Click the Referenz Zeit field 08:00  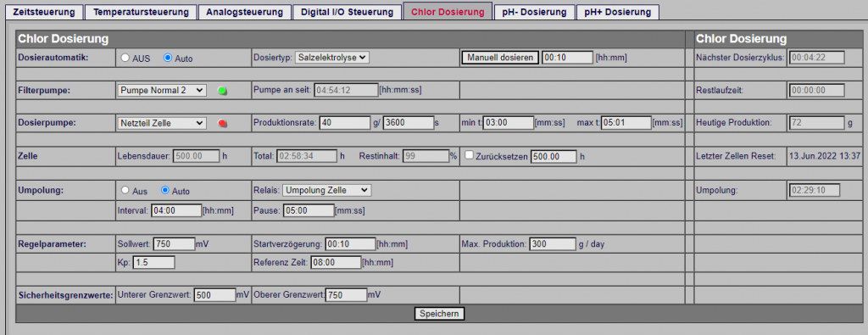point(336,262)
